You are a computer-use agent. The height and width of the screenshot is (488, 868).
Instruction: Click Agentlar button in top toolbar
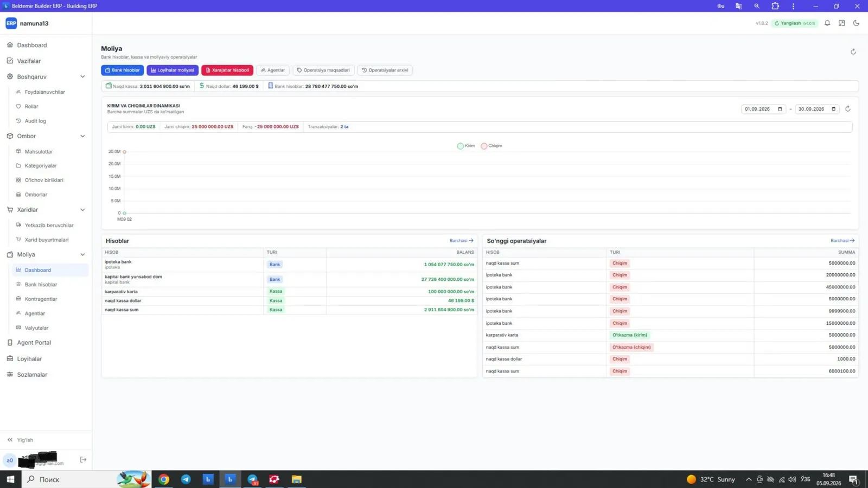pyautogui.click(x=273, y=70)
